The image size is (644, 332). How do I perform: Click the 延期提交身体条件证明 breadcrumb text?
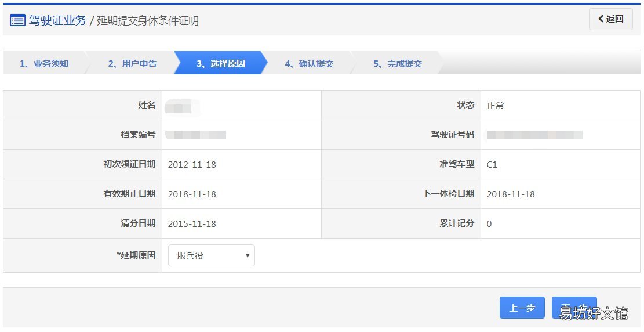148,20
